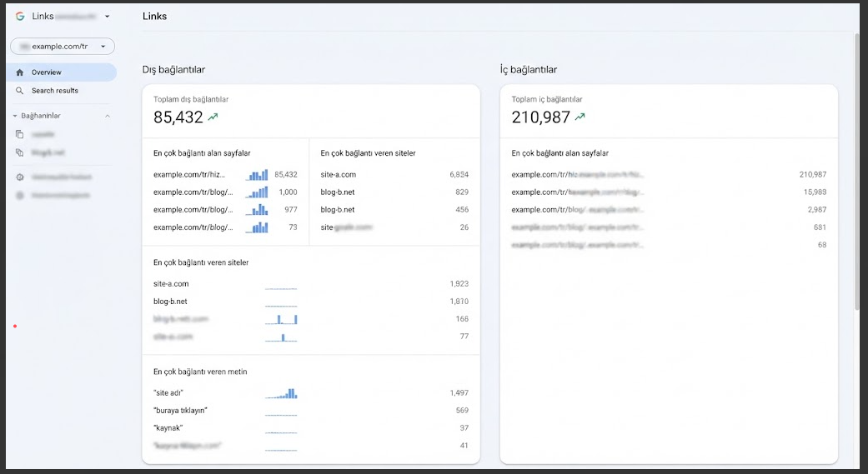The width and height of the screenshot is (868, 474).
Task: Collapse section using the triangle left of Bağlanınlar
Action: pos(15,116)
